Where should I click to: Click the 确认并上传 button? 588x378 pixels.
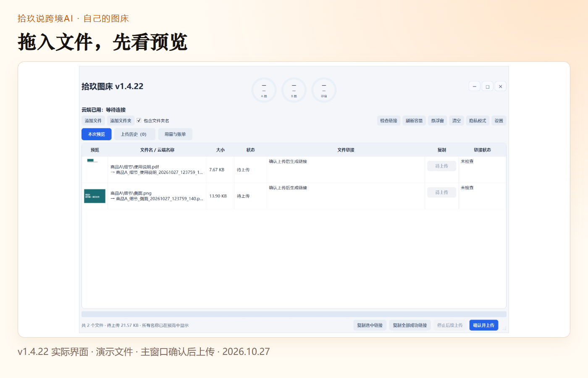[484, 325]
